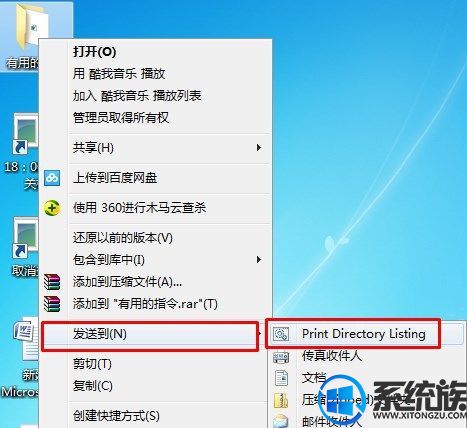
Task: Click the fax recipient (传真收件人) printer icon
Action: [281, 357]
